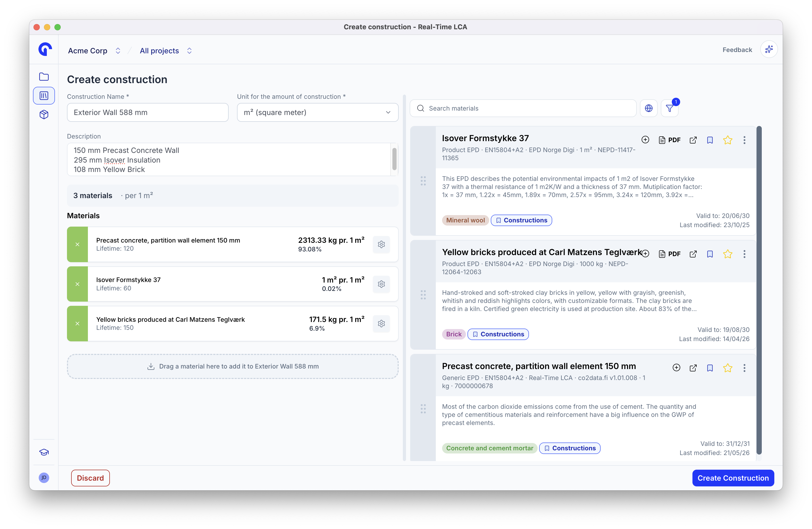The height and width of the screenshot is (529, 812).
Task: Click the Search materials field
Action: tap(523, 108)
